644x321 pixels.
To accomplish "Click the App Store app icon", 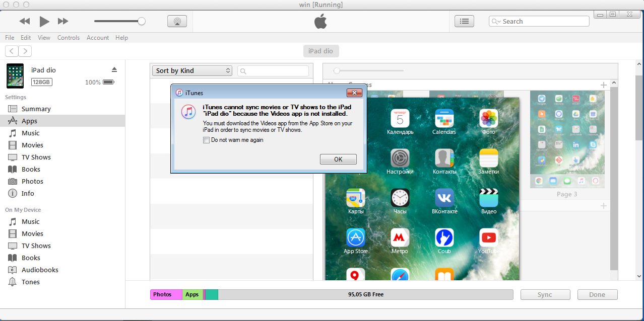I will 356,237.
